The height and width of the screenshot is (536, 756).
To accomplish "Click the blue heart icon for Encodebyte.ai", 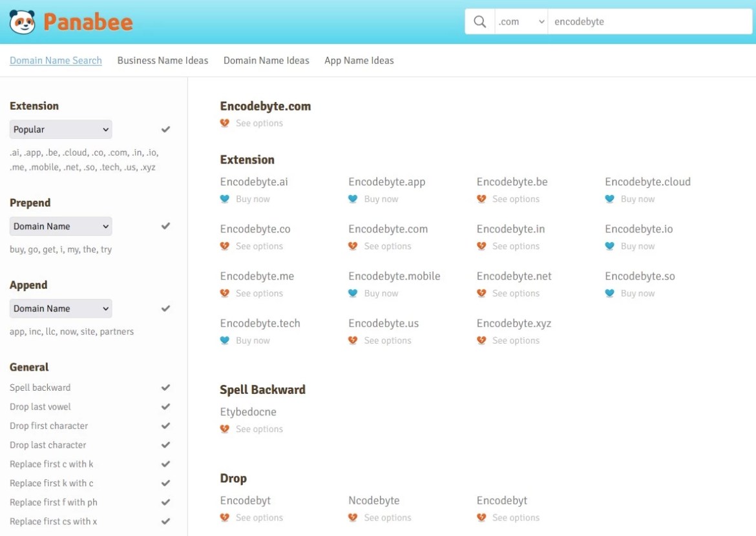I will point(225,199).
